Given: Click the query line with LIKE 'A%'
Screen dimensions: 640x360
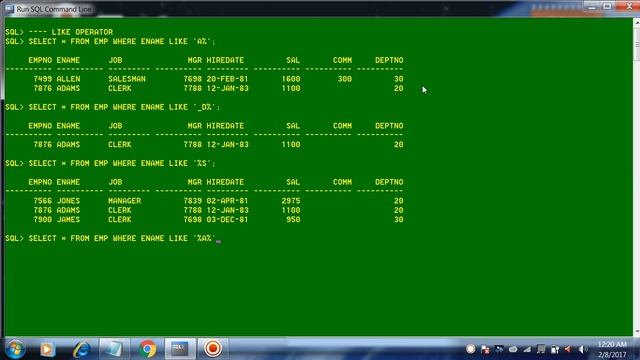Looking at the screenshot, I should 110,41.
